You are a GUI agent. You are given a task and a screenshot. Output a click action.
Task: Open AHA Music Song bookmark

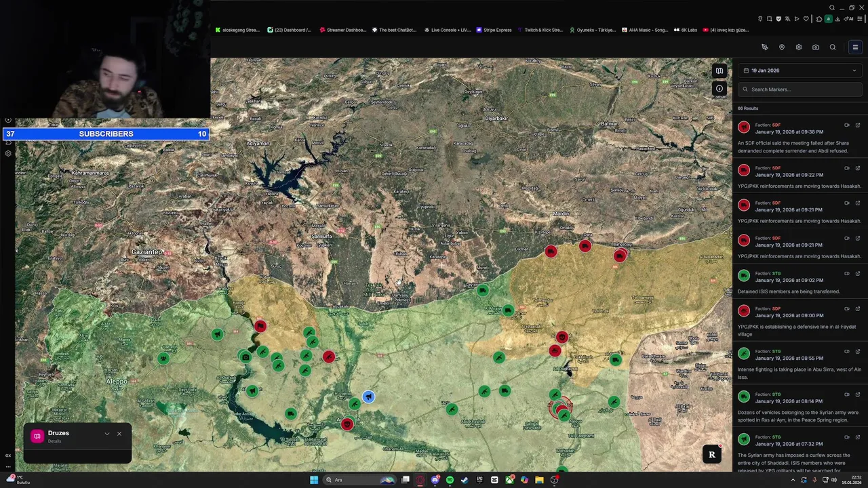point(644,30)
